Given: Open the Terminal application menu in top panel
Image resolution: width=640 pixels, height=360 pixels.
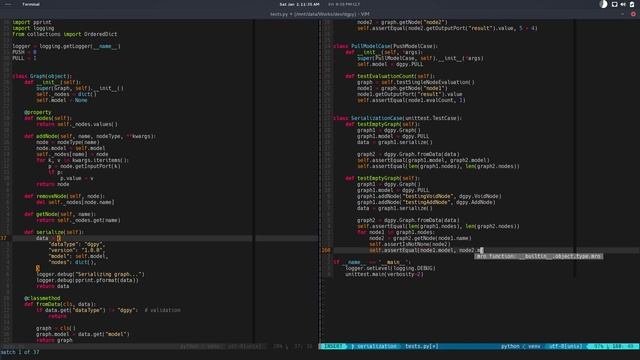Looking at the screenshot, I should (31, 4).
